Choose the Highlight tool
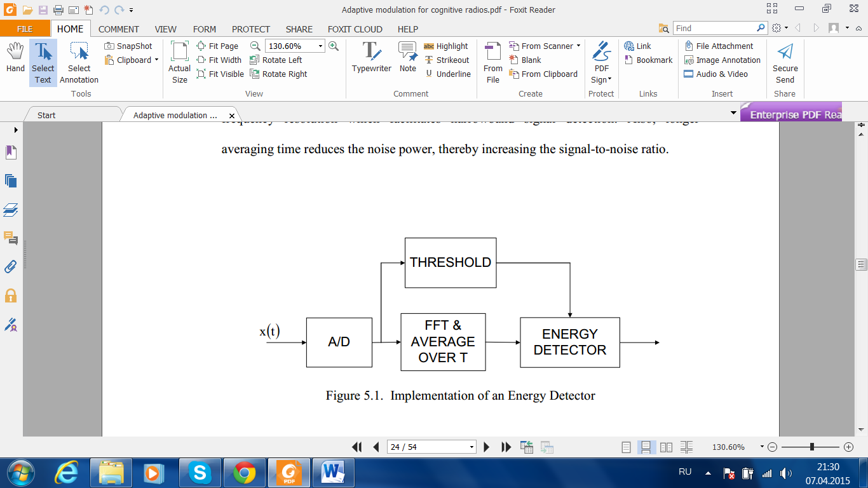 (x=445, y=46)
